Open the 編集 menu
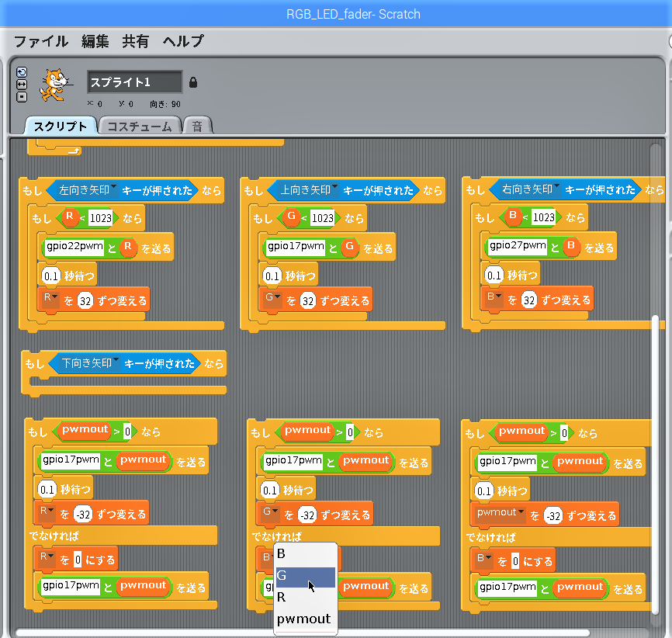Screen dimensions: 672x638 coord(95,41)
